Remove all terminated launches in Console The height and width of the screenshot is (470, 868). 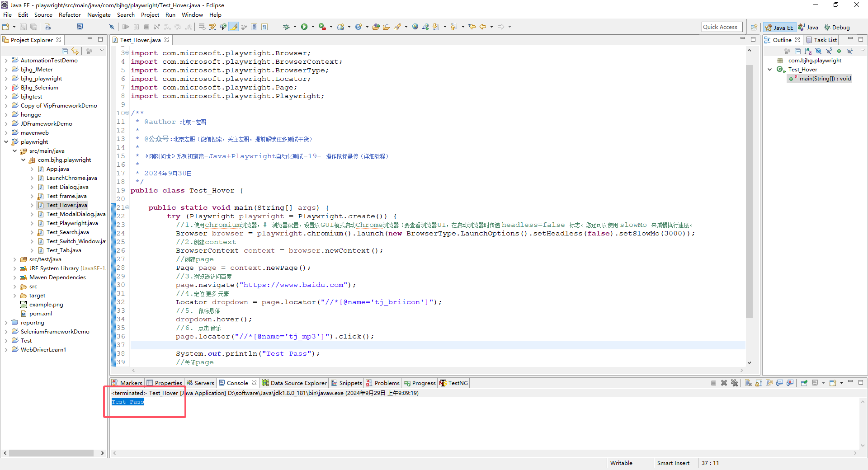734,383
